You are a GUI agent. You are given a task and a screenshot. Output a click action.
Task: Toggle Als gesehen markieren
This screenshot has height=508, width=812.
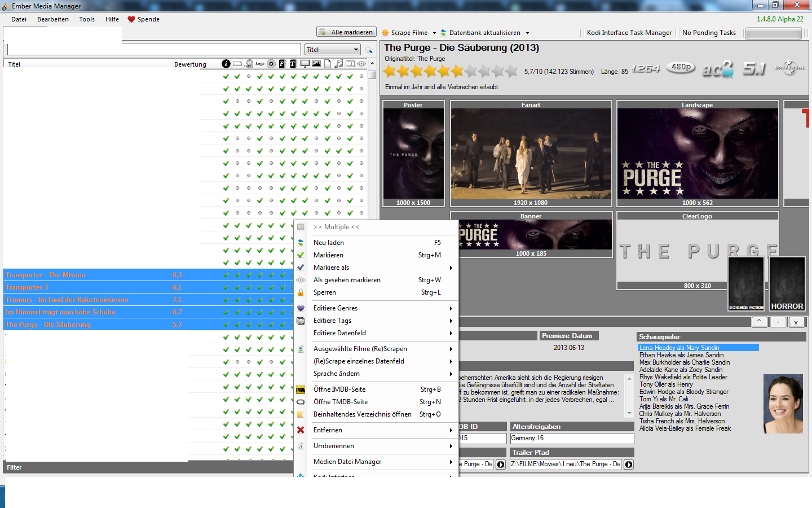pos(376,280)
